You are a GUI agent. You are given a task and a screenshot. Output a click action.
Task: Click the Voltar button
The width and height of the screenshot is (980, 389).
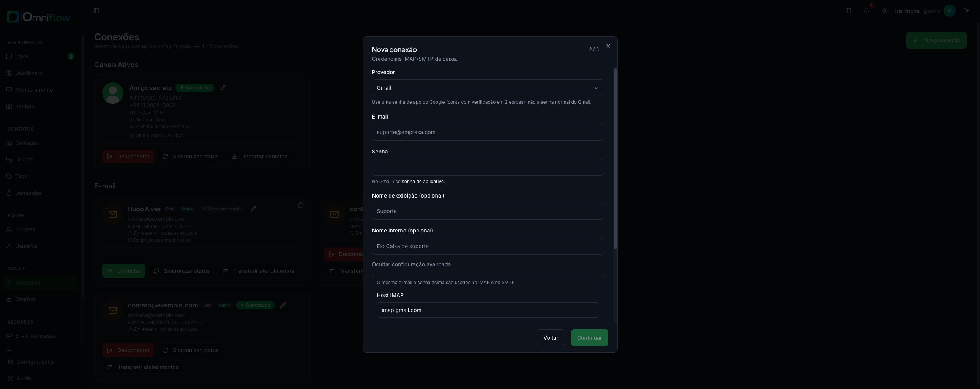pyautogui.click(x=551, y=338)
